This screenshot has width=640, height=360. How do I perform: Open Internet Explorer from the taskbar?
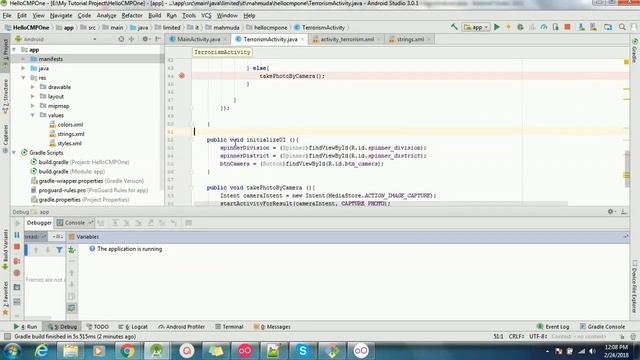41,351
